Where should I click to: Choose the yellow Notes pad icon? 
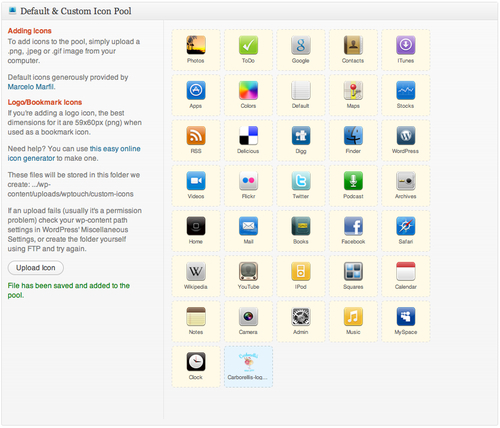[x=196, y=317]
